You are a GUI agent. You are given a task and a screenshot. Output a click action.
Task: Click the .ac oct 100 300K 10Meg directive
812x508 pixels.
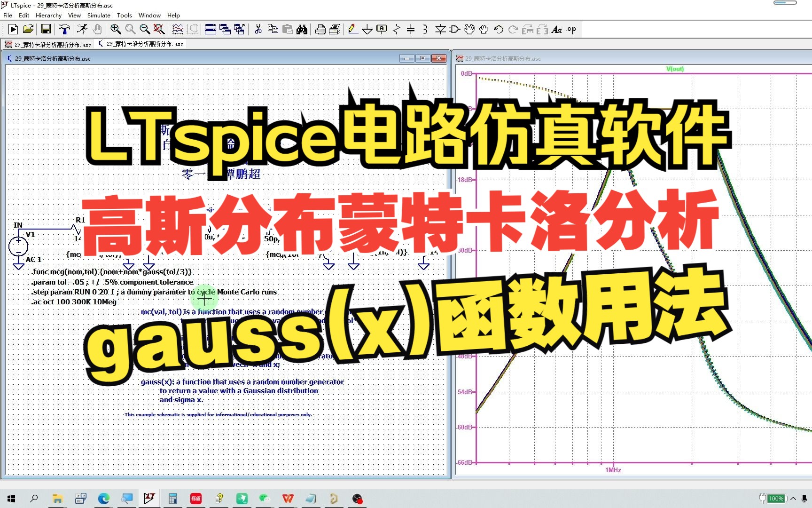tap(74, 302)
